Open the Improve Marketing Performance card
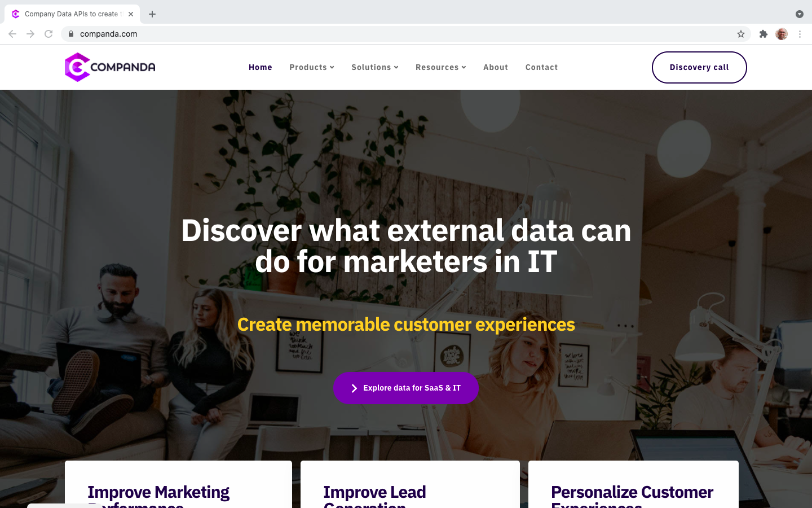Screen dimensions: 812x508 178,484
